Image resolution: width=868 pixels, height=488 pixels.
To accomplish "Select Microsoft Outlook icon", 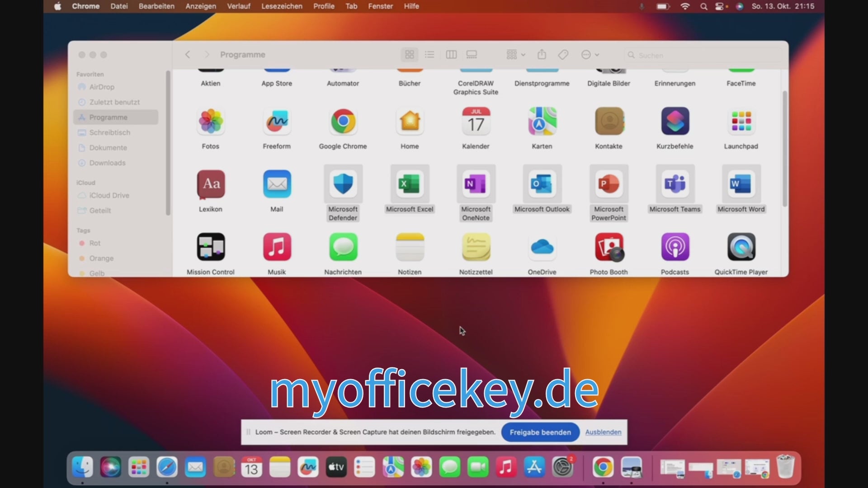I will coord(542,184).
